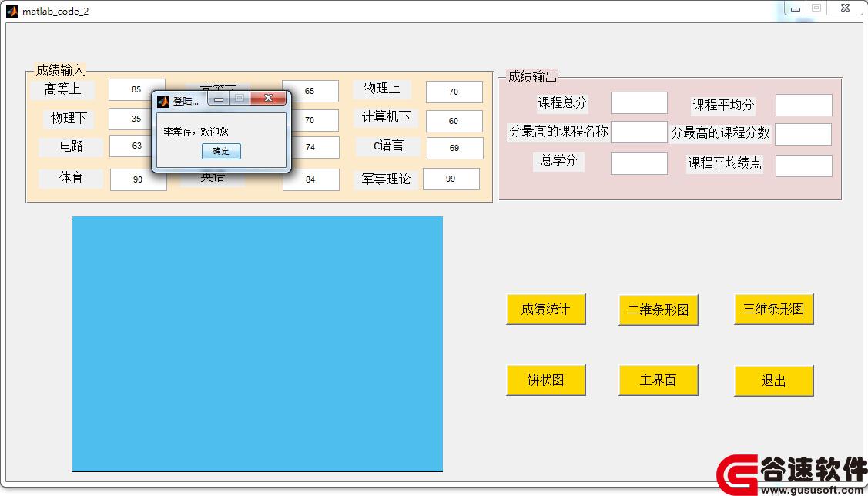Viewport: 868px width, 496px height.
Task: Click MATLAB icon in login dialog title
Action: coord(163,102)
